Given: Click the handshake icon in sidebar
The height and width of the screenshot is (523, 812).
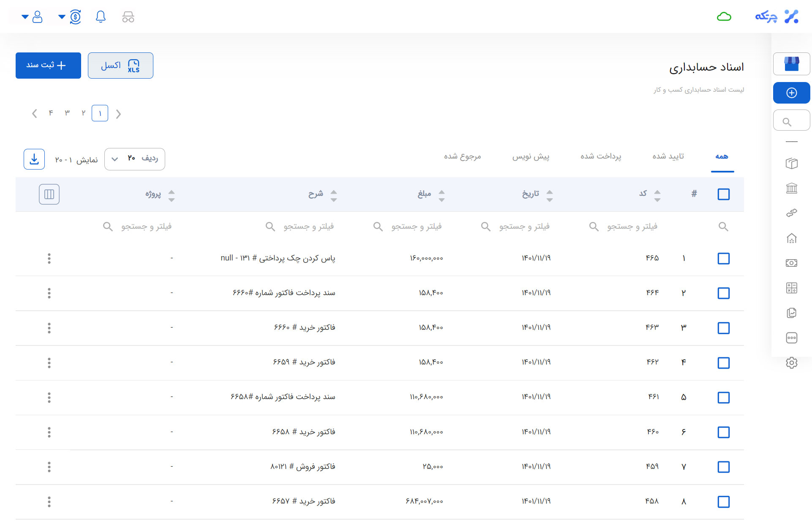Looking at the screenshot, I should click(x=791, y=213).
